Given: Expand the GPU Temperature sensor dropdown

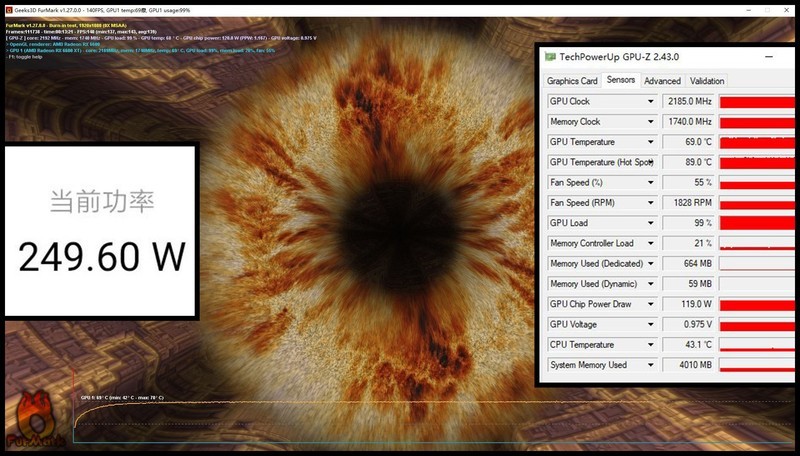Looking at the screenshot, I should (651, 142).
